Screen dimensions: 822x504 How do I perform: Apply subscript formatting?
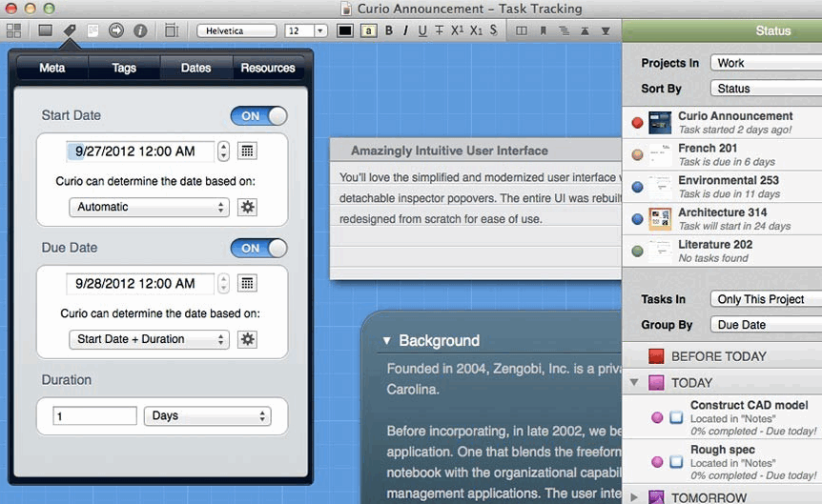[476, 30]
